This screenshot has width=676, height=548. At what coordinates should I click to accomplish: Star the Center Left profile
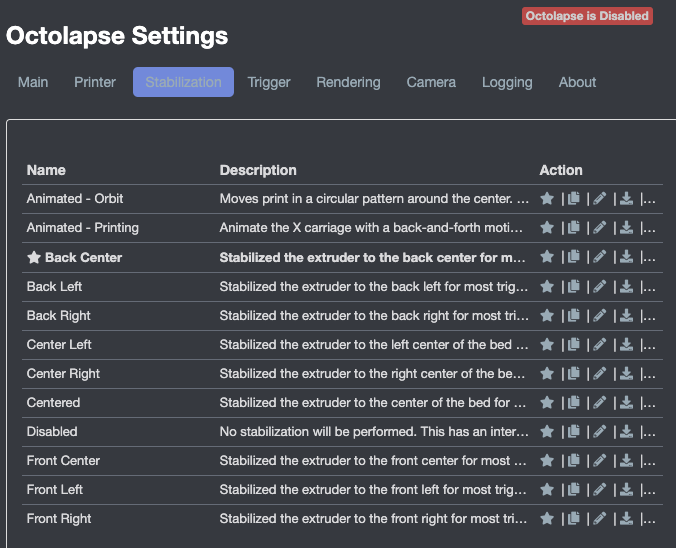click(547, 344)
